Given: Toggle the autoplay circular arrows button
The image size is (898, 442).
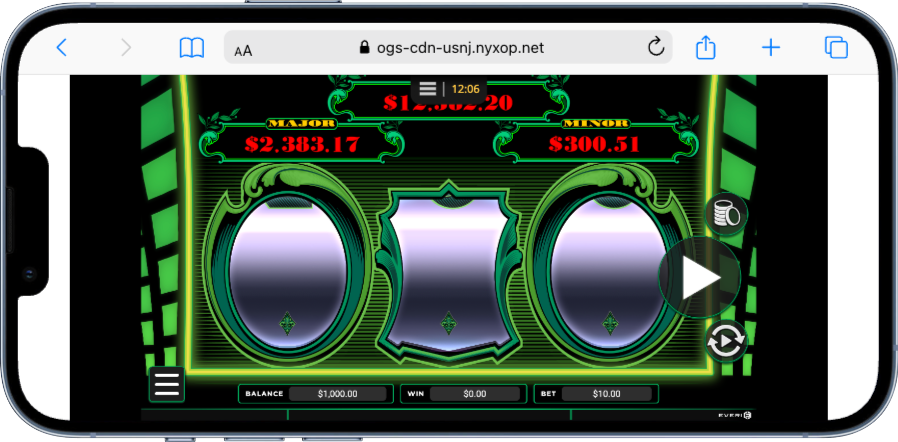Looking at the screenshot, I should (726, 342).
